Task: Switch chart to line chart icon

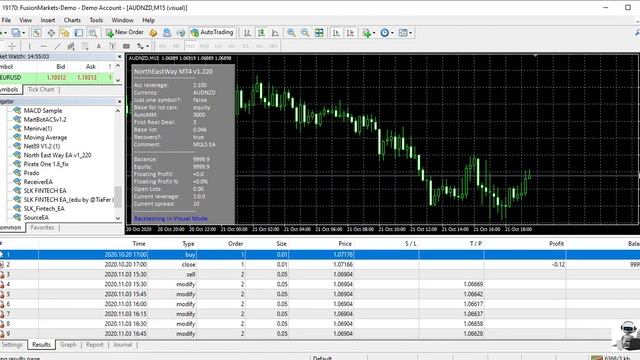Action: click(276, 33)
